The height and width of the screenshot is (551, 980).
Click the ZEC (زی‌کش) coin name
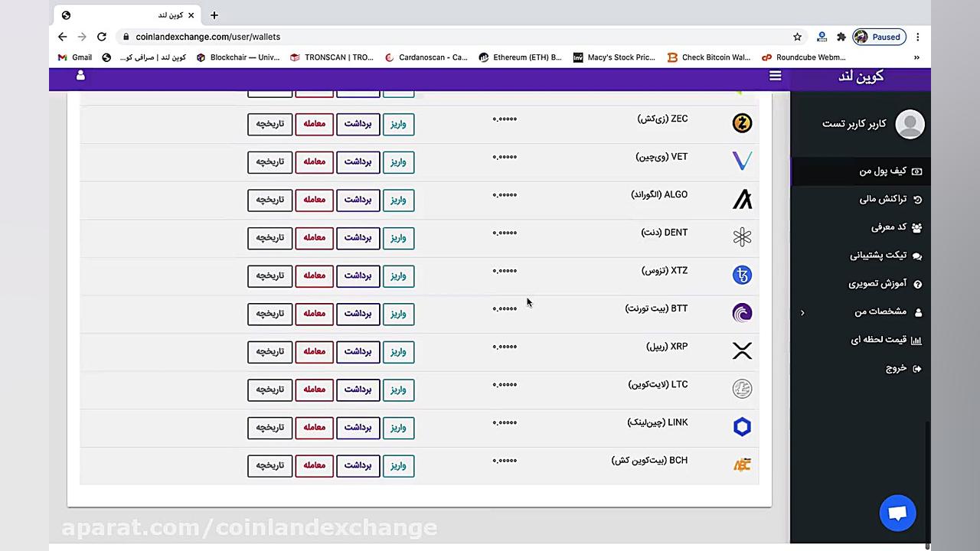(662, 119)
